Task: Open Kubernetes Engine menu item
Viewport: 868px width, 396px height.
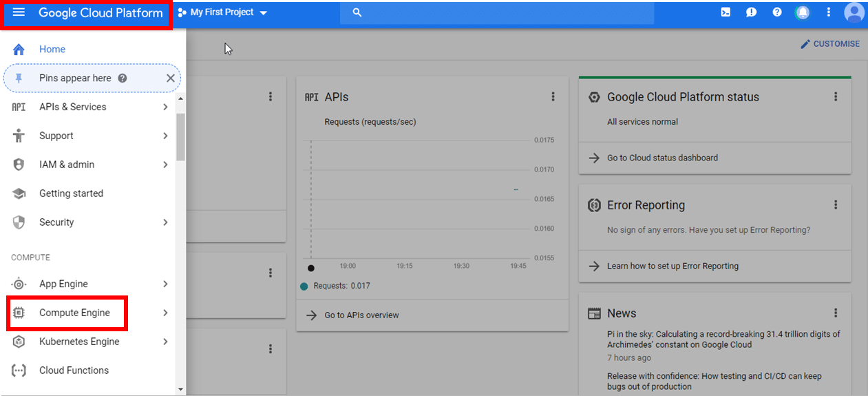Action: (88, 342)
